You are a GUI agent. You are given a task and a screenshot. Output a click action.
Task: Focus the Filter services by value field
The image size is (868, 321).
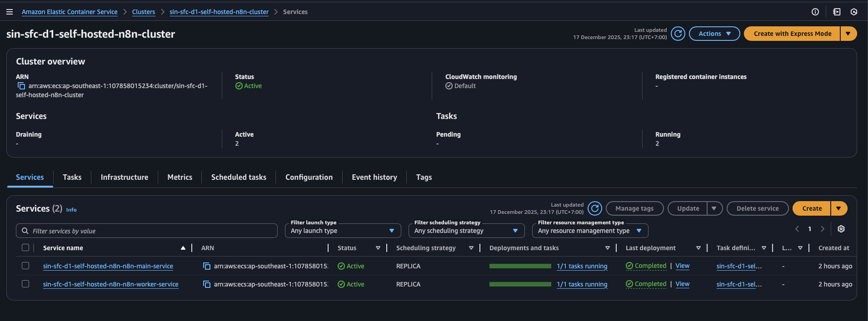tap(147, 231)
